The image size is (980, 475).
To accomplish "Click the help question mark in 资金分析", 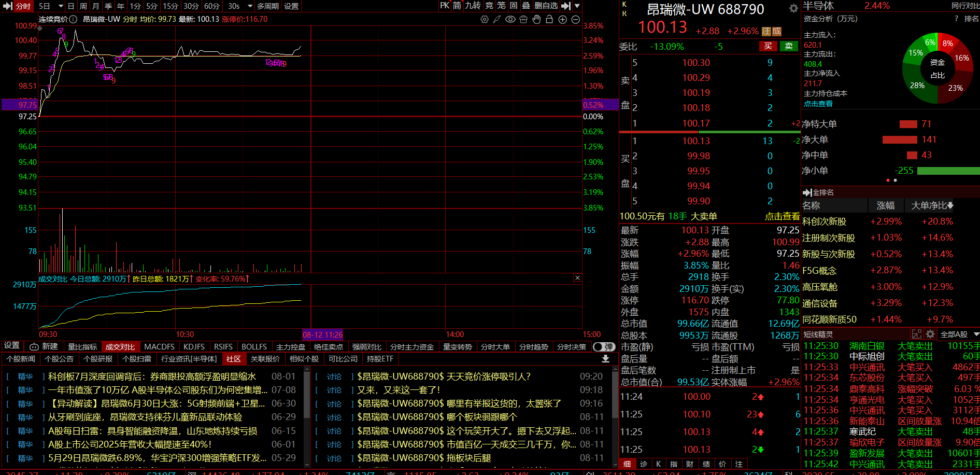I will tap(956, 19).
